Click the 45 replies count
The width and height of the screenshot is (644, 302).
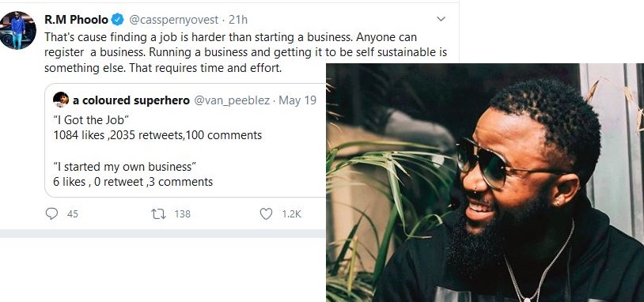coord(72,213)
